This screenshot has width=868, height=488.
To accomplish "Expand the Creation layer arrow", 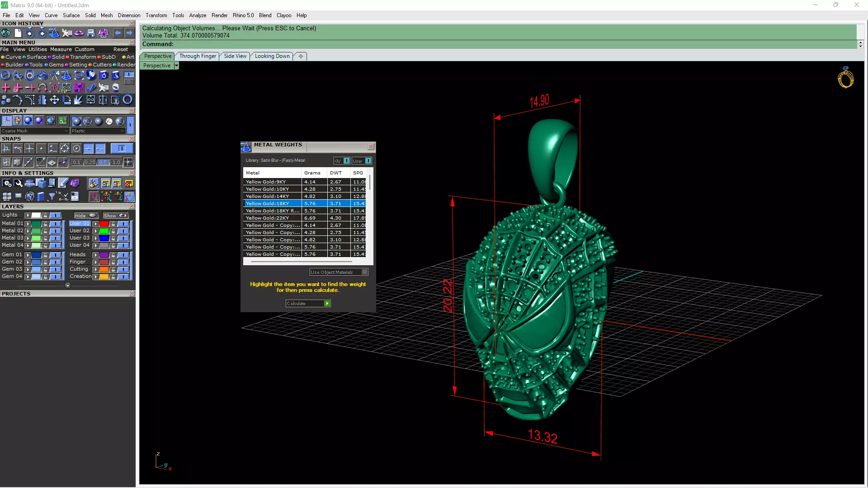I will (95, 277).
